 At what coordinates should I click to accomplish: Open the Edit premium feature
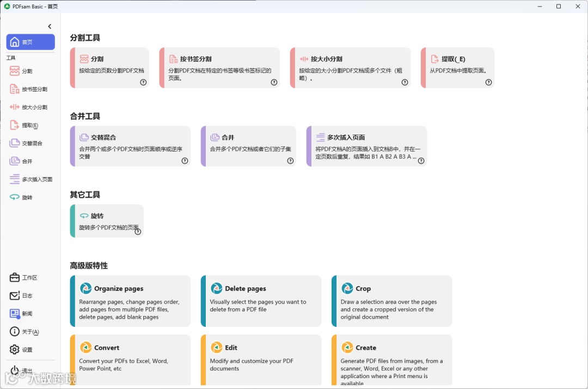(x=261, y=360)
